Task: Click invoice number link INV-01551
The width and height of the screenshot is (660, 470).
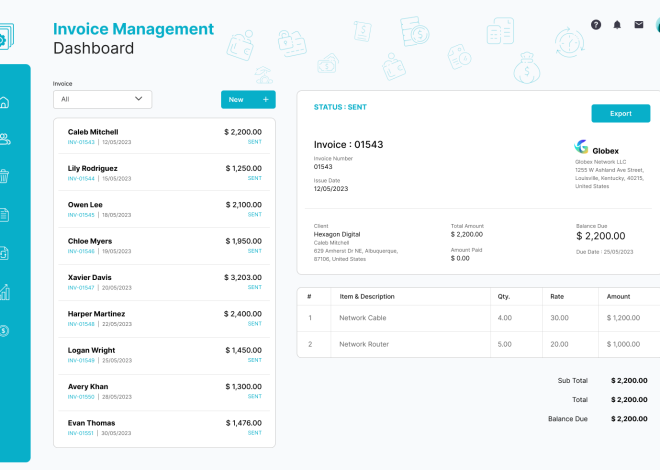Action: (81, 433)
